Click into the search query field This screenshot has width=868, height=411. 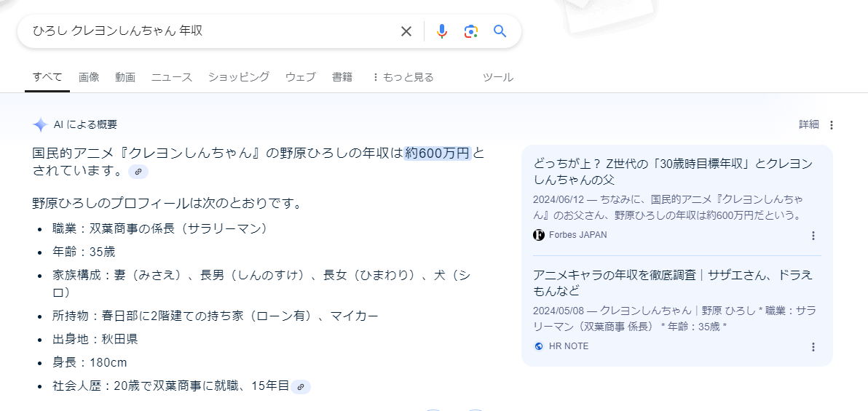[x=210, y=31]
